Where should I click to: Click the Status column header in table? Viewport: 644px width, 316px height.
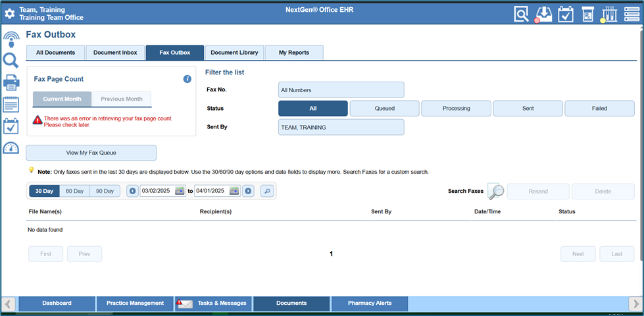coord(567,211)
